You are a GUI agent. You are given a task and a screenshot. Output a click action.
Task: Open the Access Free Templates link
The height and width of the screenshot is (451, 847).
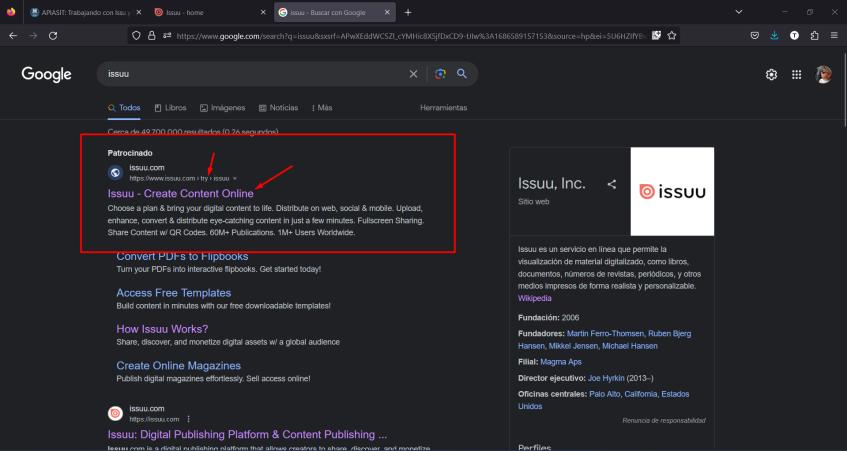173,293
